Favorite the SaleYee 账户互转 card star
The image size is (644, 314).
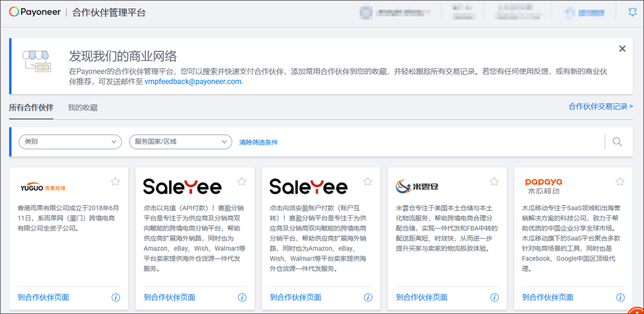point(368,181)
